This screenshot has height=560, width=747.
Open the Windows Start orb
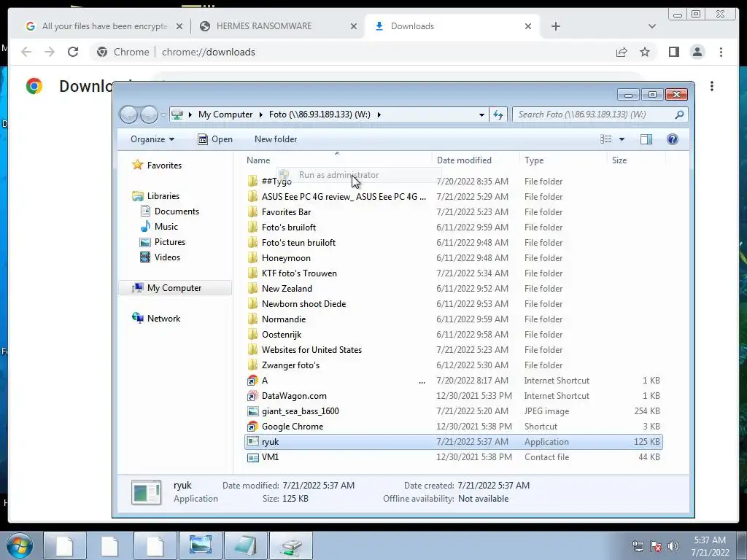click(19, 546)
